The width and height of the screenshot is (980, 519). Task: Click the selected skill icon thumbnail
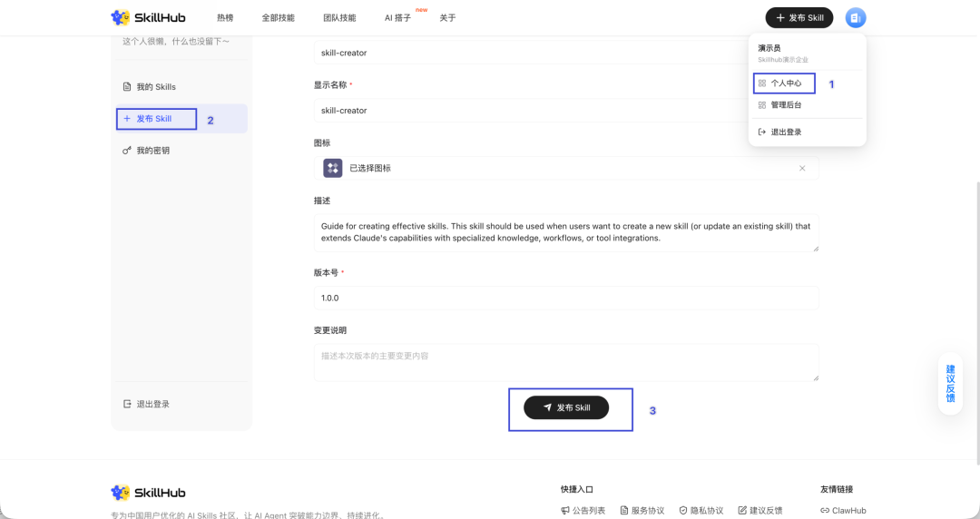click(x=332, y=168)
